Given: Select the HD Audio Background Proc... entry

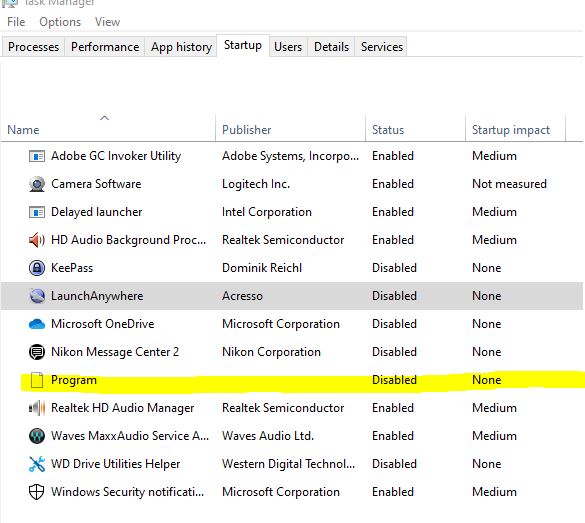Looking at the screenshot, I should coord(128,240).
